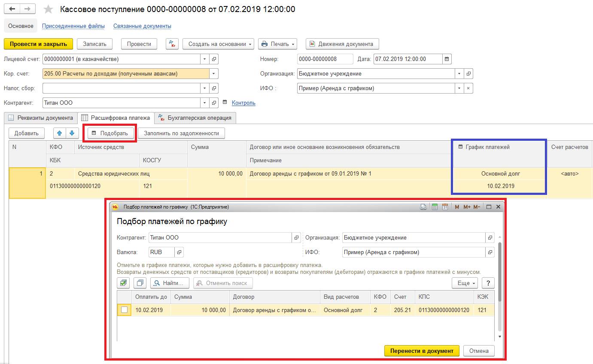Click Перенести в документ button

[422, 351]
